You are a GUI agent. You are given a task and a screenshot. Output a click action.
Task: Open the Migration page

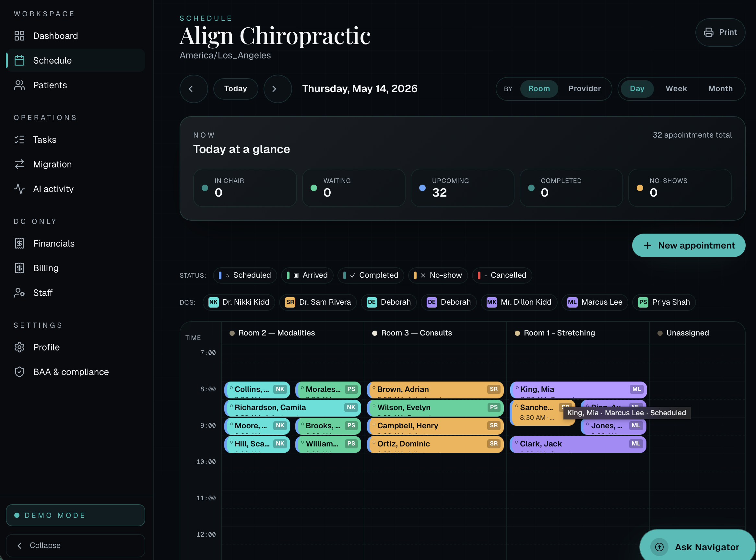pos(75,164)
